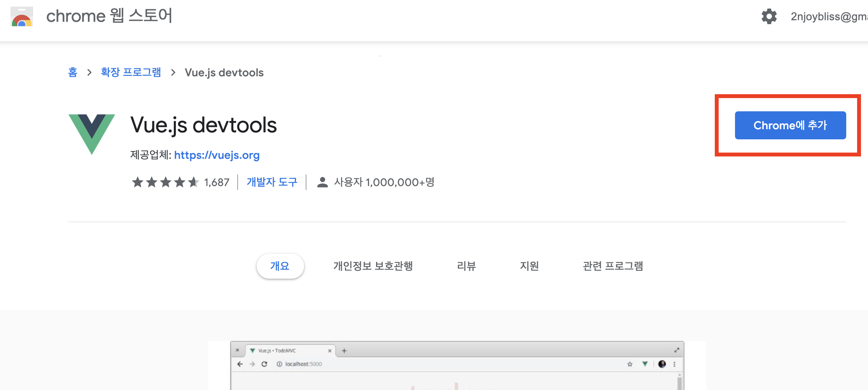Image resolution: width=868 pixels, height=390 pixels.
Task: Select the '개요' tab
Action: [280, 266]
